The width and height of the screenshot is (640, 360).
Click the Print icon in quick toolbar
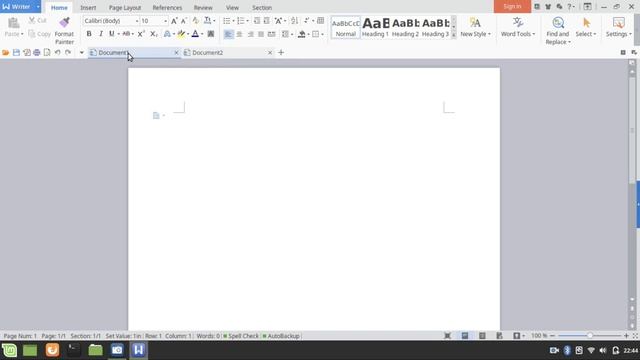click(x=37, y=53)
